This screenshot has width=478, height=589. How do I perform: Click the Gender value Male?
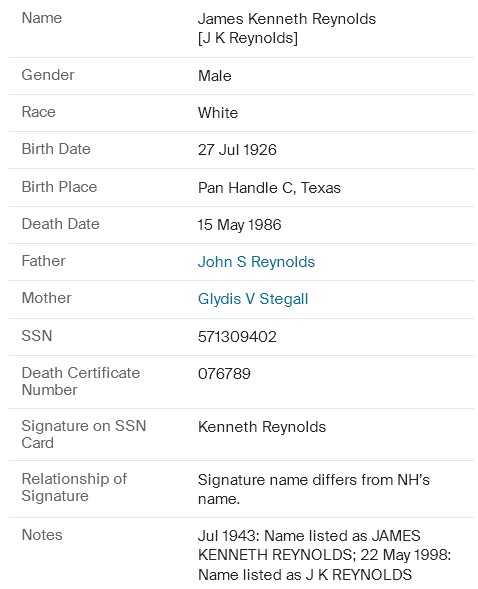click(214, 76)
